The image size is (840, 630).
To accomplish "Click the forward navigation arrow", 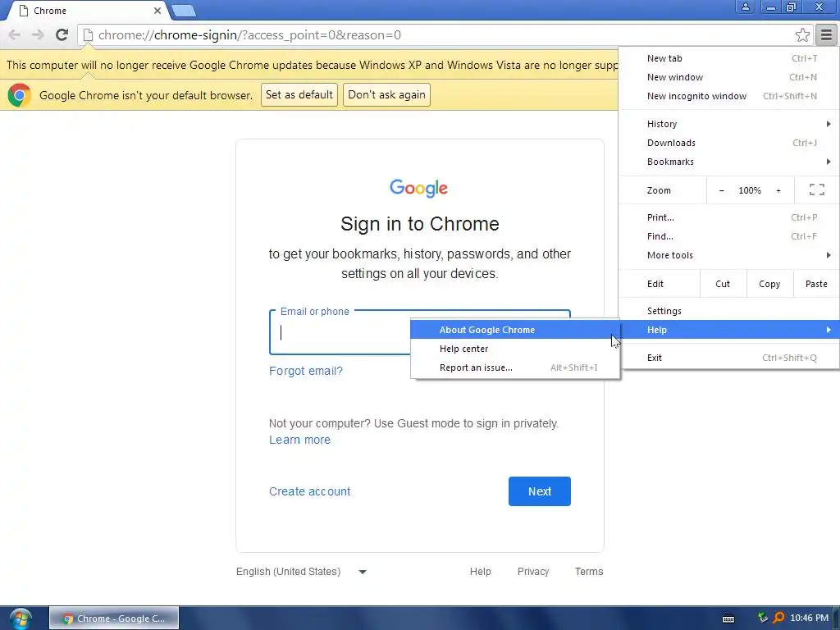I will (x=38, y=34).
